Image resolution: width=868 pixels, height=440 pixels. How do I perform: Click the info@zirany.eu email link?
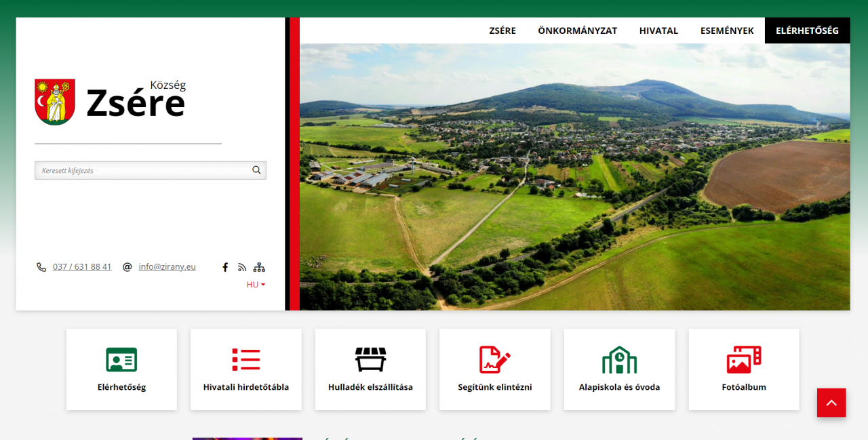click(x=167, y=267)
